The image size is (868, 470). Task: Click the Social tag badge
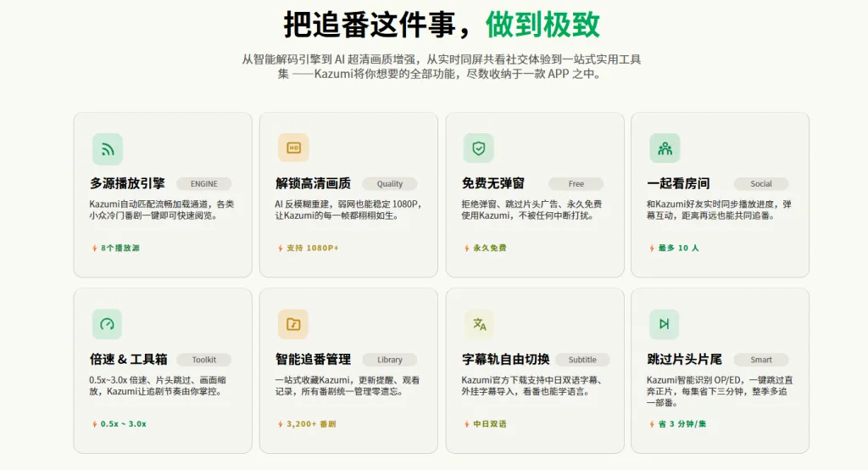[761, 184]
